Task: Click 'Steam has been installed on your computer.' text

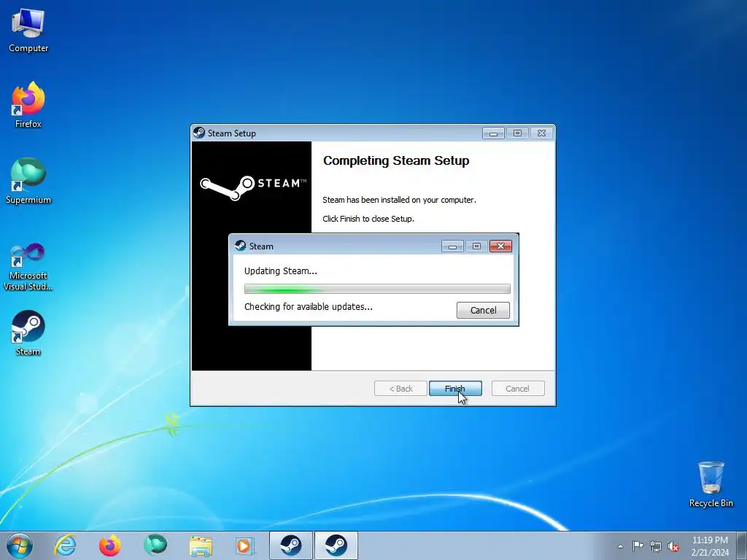Action: click(x=399, y=200)
